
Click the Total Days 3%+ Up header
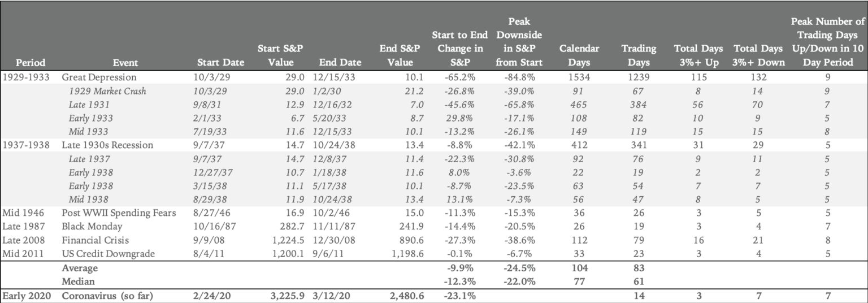click(697, 55)
